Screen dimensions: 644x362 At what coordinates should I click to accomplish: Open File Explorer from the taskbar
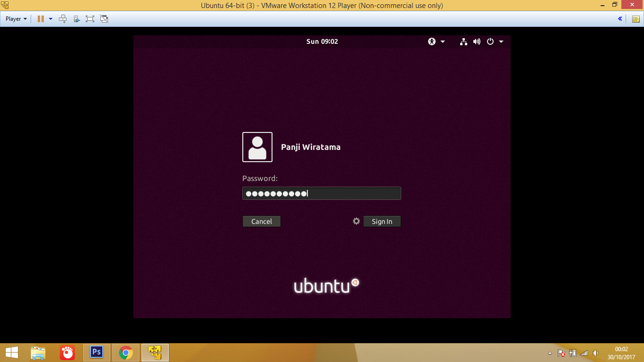38,353
